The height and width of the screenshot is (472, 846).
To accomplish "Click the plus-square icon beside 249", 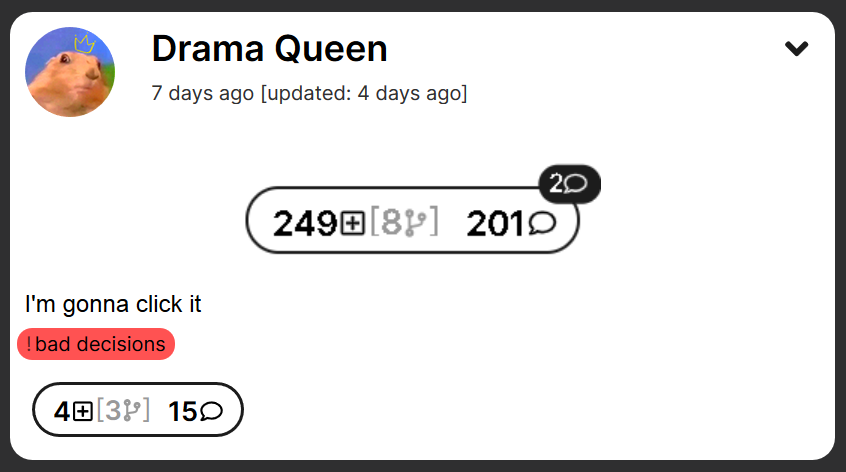I will pos(353,223).
